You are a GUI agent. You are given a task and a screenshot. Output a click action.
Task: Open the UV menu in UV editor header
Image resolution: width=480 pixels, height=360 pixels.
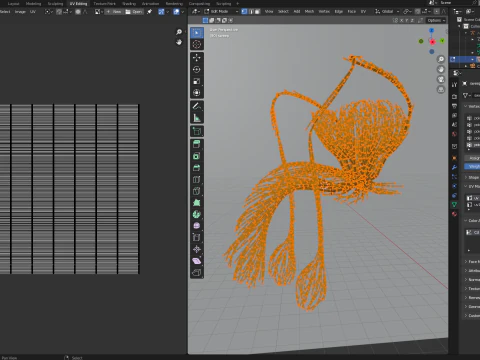(33, 12)
